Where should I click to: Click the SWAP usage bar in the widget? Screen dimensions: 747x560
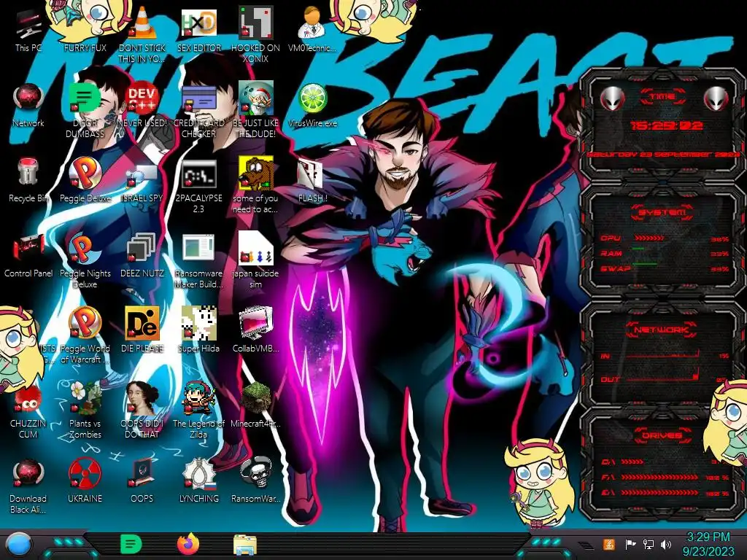pyautogui.click(x=644, y=263)
